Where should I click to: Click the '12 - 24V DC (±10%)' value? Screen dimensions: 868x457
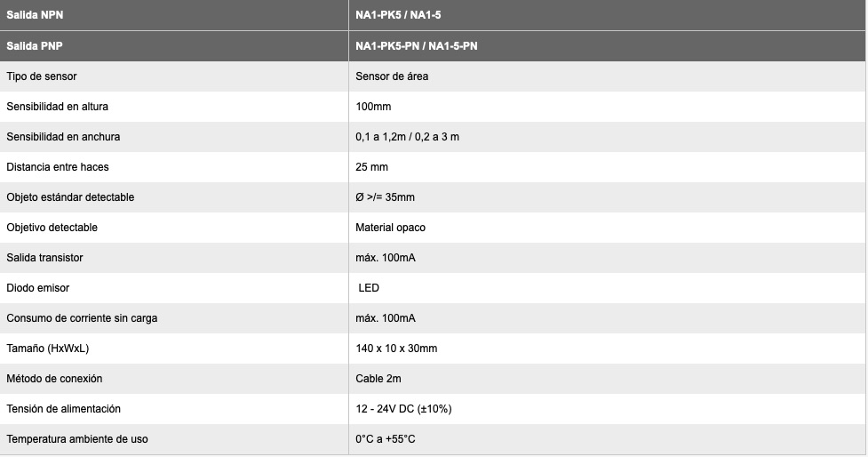tap(403, 409)
